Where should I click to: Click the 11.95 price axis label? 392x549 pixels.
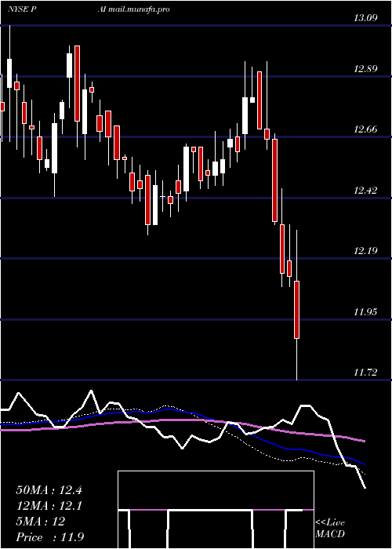[x=365, y=312]
